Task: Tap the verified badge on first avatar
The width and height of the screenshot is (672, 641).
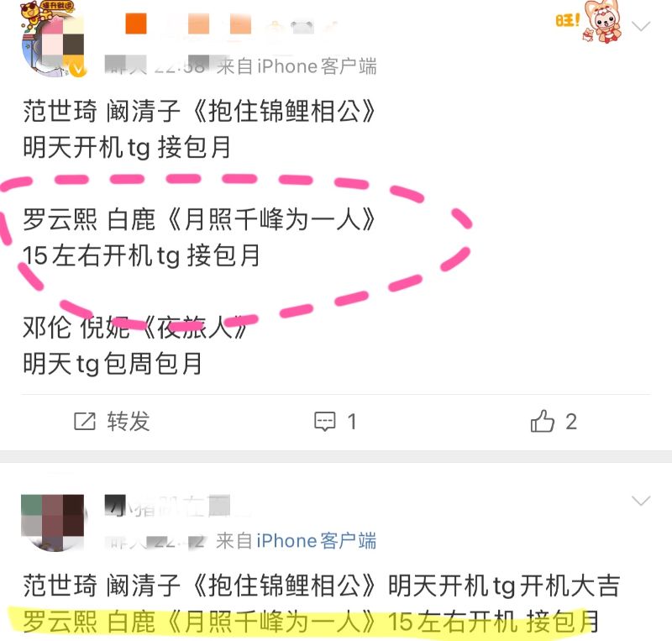Action: [78, 70]
